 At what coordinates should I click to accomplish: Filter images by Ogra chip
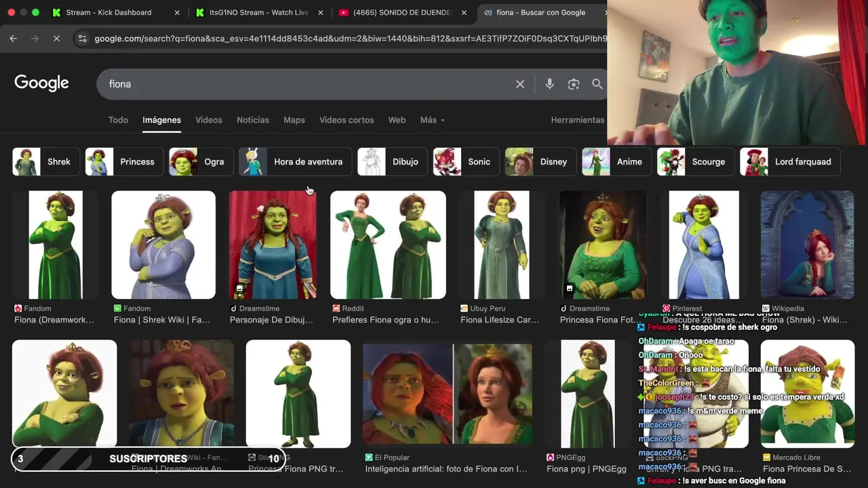point(201,162)
